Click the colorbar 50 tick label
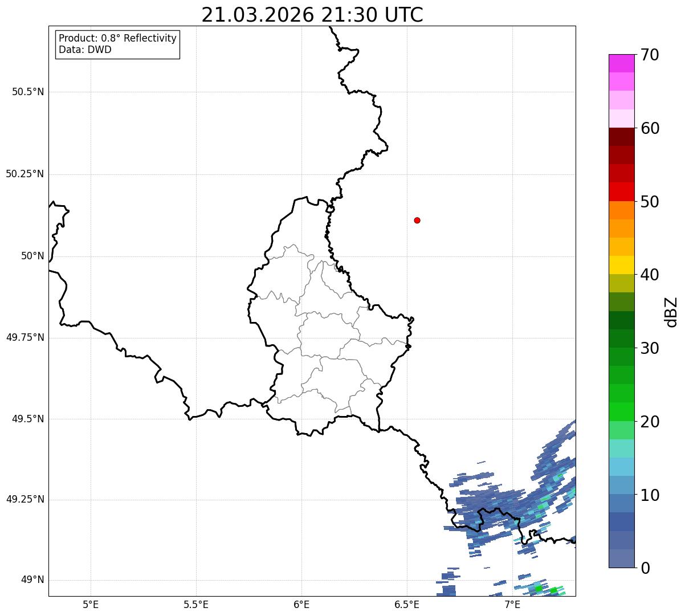 [650, 202]
